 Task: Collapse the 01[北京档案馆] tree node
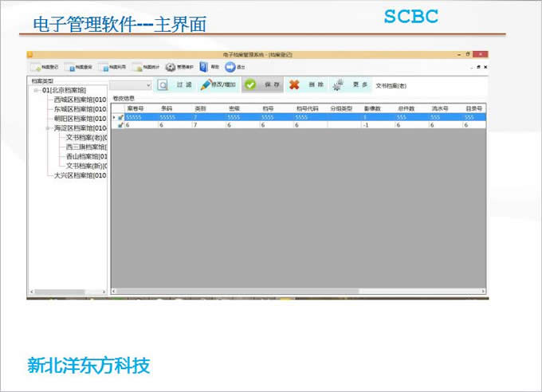coord(36,91)
